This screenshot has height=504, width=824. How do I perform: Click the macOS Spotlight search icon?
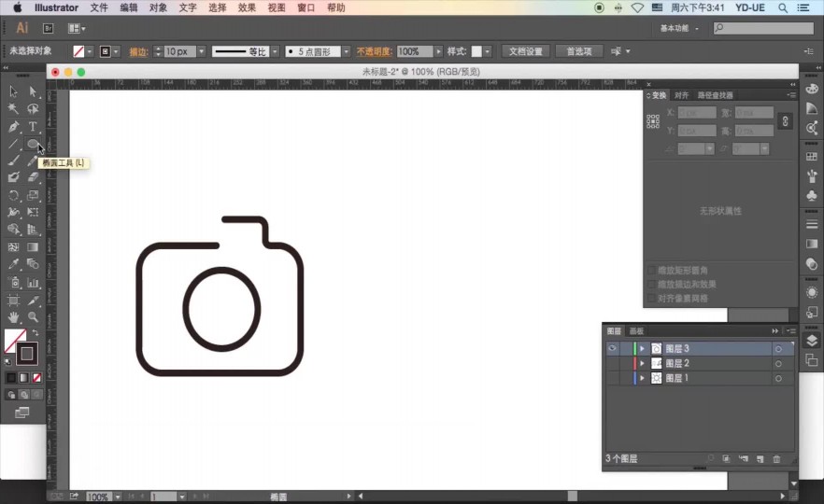click(x=783, y=7)
